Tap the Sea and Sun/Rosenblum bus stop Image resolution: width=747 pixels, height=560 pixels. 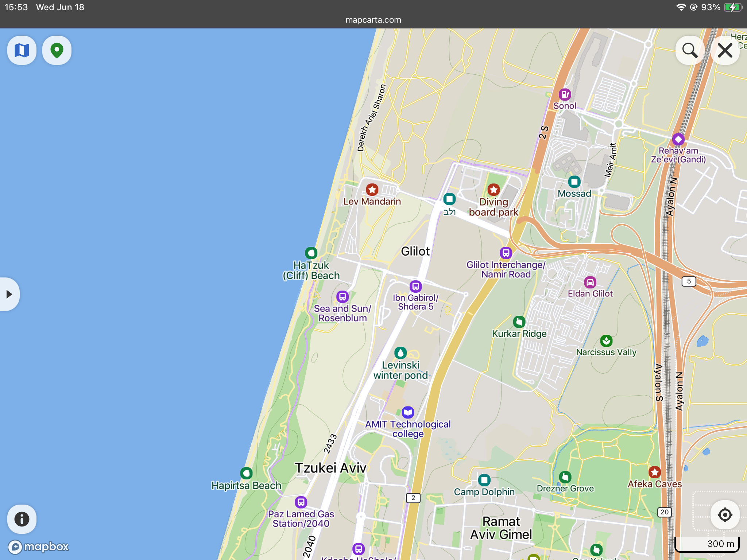342,297
